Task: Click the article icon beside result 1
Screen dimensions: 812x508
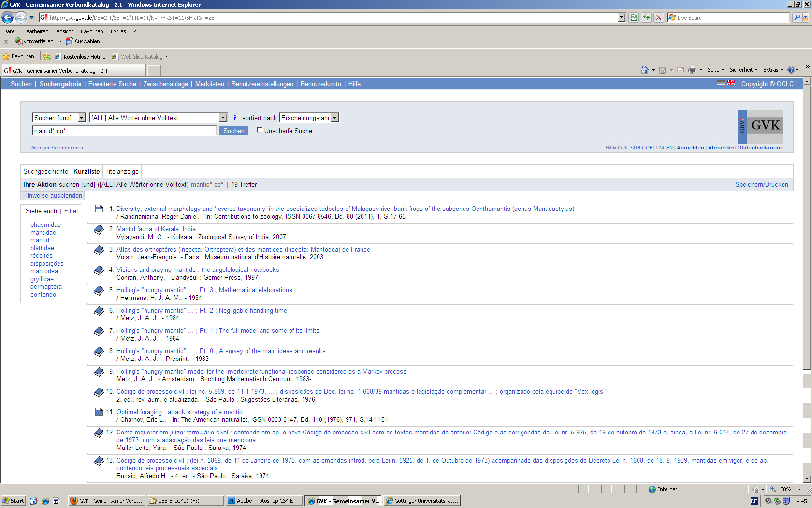Action: tap(99, 209)
